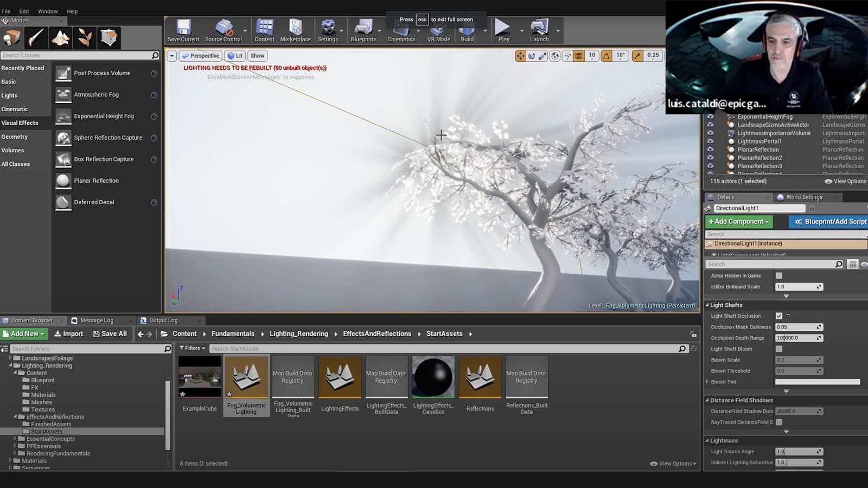Screen dimensions: 868x488
Task: Switch to the Message Log tab
Action: (97, 320)
